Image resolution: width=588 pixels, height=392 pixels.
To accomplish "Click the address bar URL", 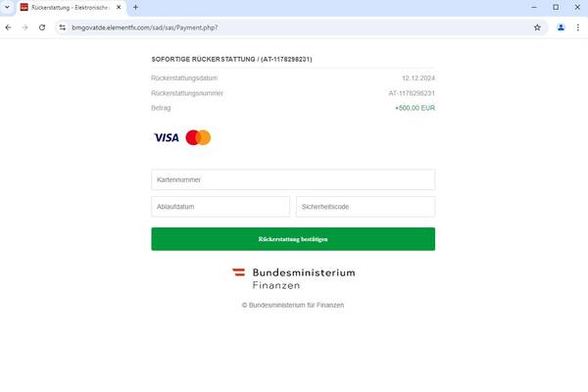I will pyautogui.click(x=145, y=27).
